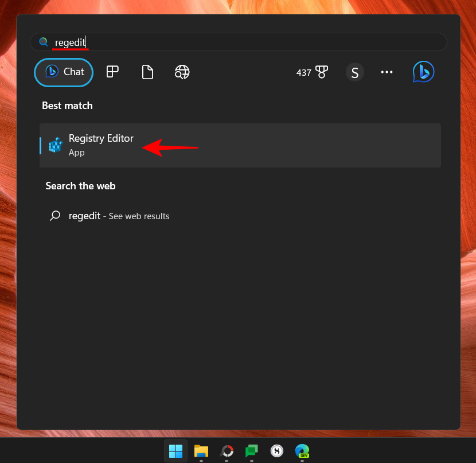Select the Apps search filter icon

click(x=112, y=72)
